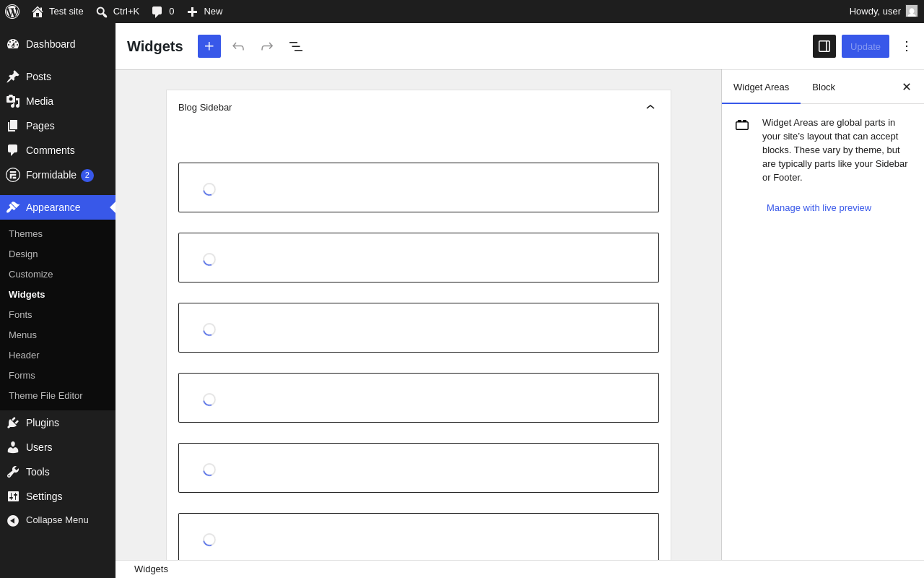The width and height of the screenshot is (924, 578).
Task: Go to Dashboard
Action: (58, 44)
